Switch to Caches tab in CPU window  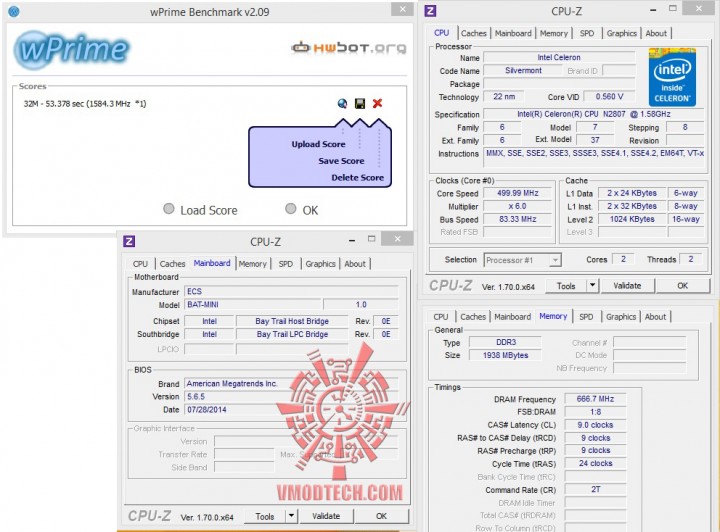point(473,33)
